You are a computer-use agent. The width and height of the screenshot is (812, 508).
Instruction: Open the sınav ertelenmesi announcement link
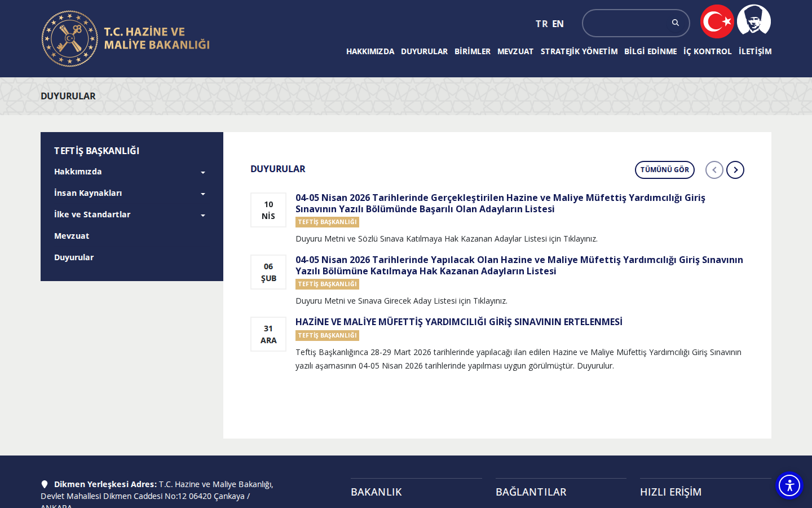(x=459, y=322)
